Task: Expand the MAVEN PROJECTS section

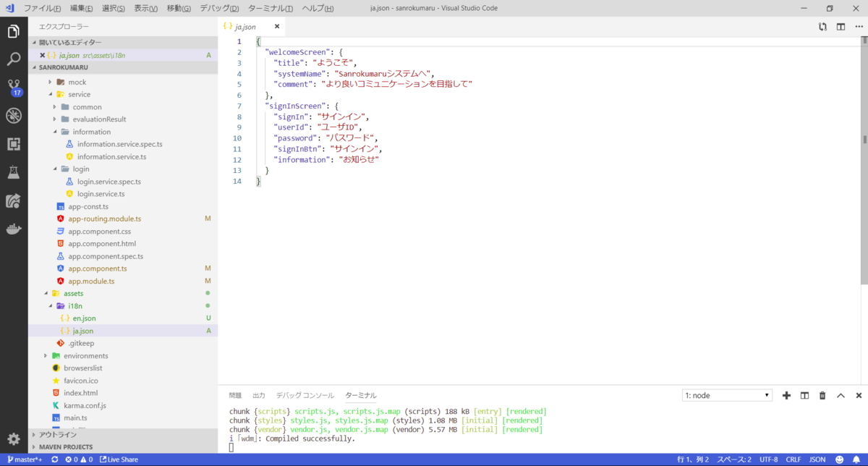Action: point(123,447)
